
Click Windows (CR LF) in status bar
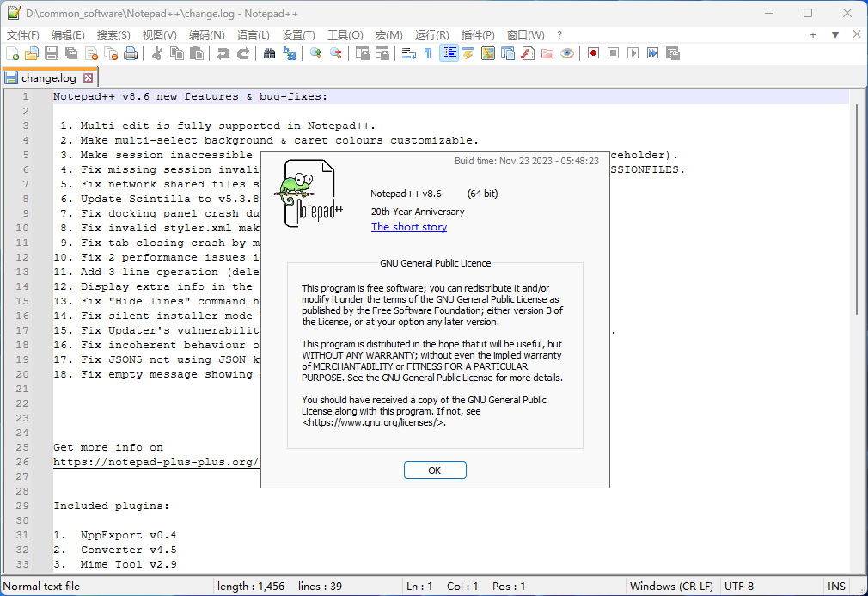click(x=671, y=586)
